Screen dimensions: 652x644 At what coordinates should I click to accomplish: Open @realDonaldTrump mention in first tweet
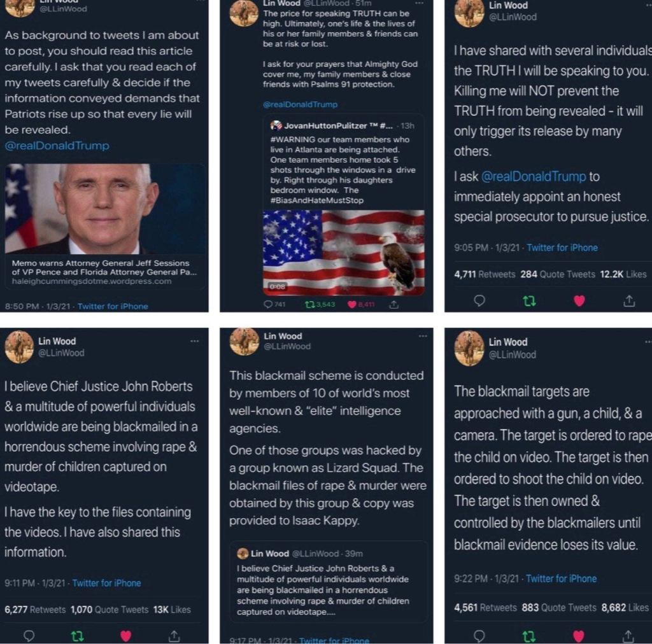57,146
